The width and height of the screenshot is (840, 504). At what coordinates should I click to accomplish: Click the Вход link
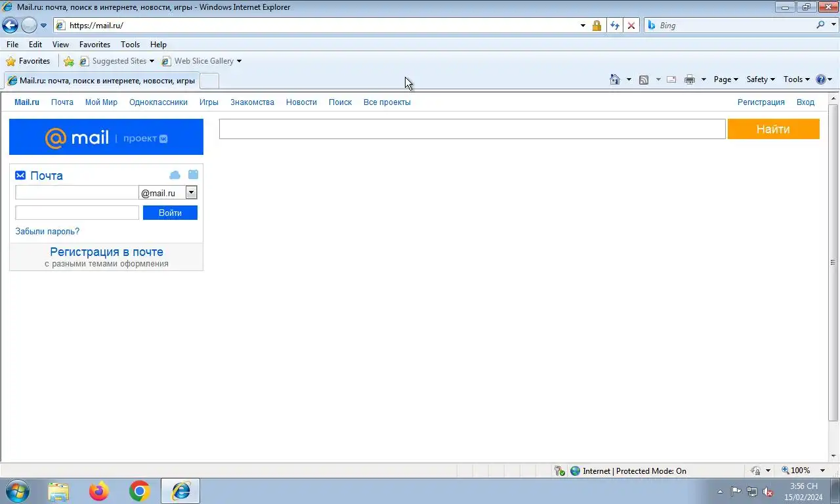click(x=805, y=102)
